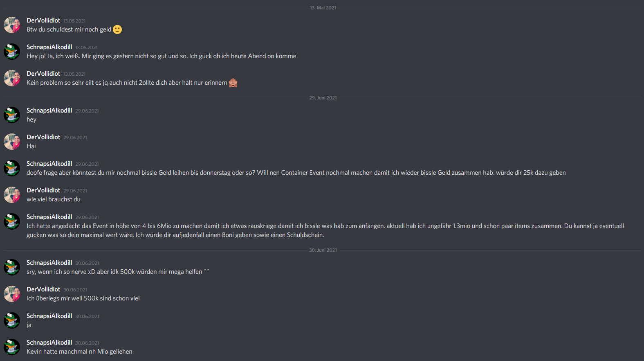Click the SchnapsiAlkodill username above 'Ich hatte angedacht'
The image size is (644, 361).
tap(49, 217)
